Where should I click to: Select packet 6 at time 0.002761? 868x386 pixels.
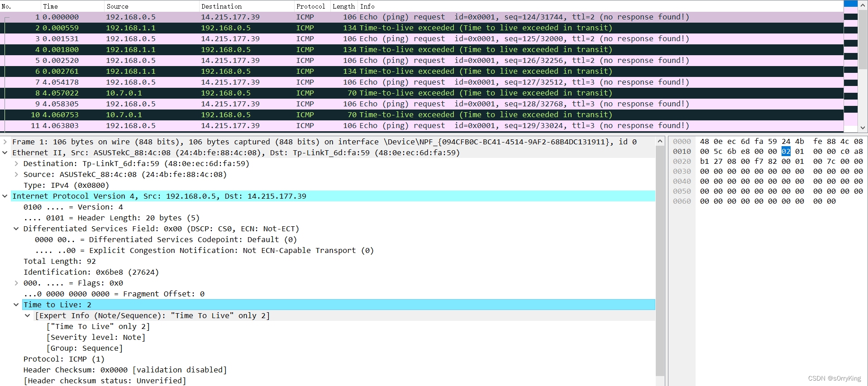click(x=422, y=71)
